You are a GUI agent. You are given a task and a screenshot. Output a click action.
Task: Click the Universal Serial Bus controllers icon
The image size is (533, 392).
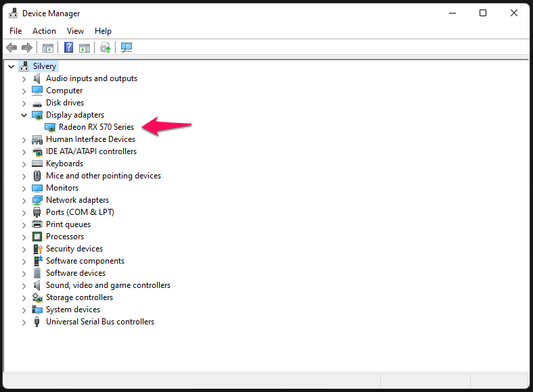[x=37, y=322]
